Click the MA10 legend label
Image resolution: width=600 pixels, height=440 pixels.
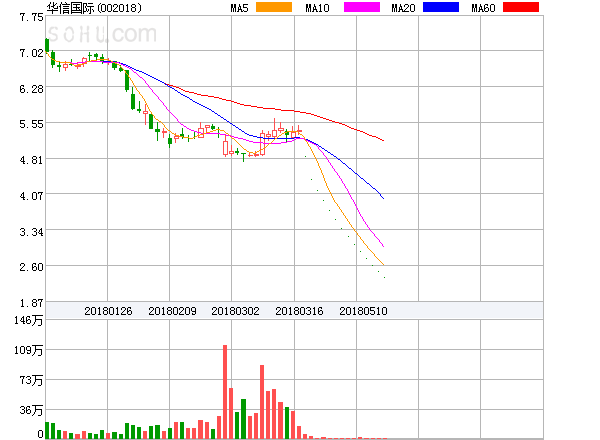pyautogui.click(x=317, y=8)
